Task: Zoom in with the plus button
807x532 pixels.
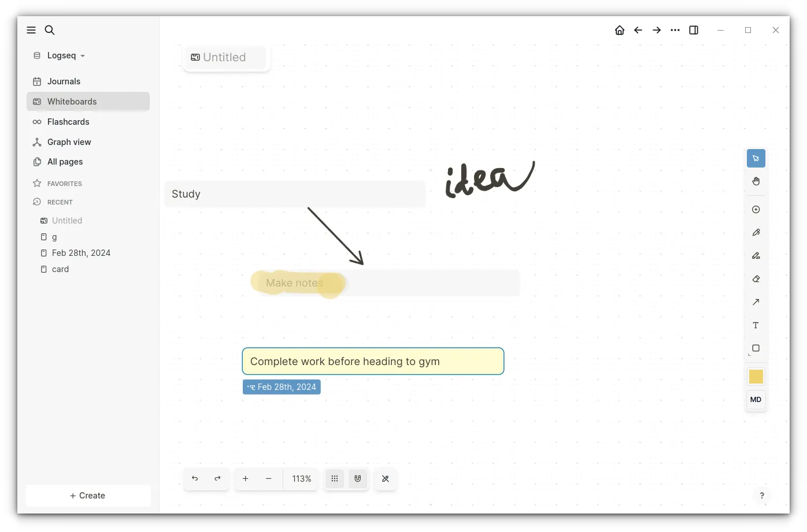Action: tap(246, 479)
